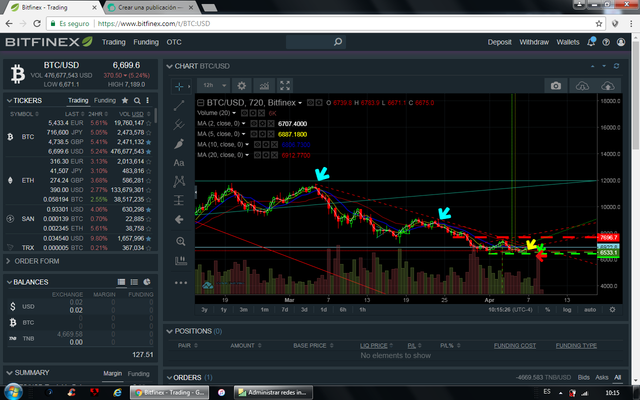This screenshot has width=640, height=400.
Task: Load chart layout from cloud
Action: point(582,86)
